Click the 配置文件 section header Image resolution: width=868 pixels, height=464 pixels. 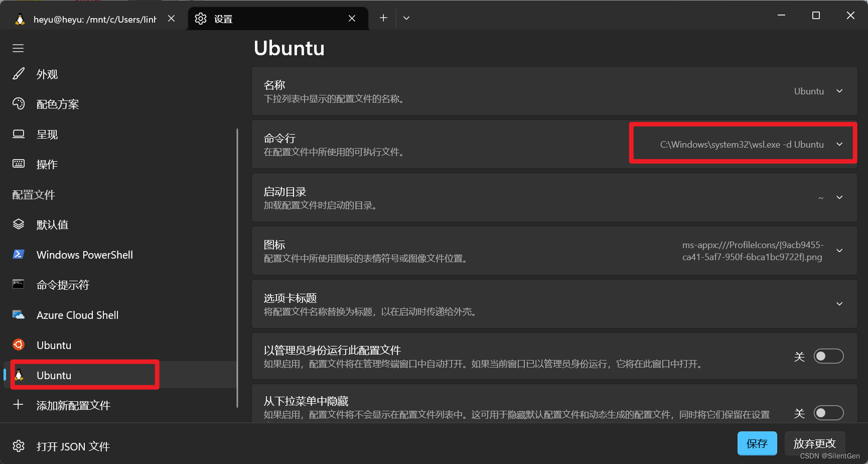point(34,195)
